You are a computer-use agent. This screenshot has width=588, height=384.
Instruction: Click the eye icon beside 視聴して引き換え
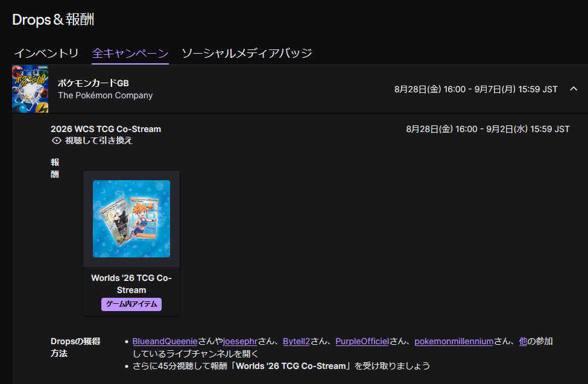[x=57, y=140]
